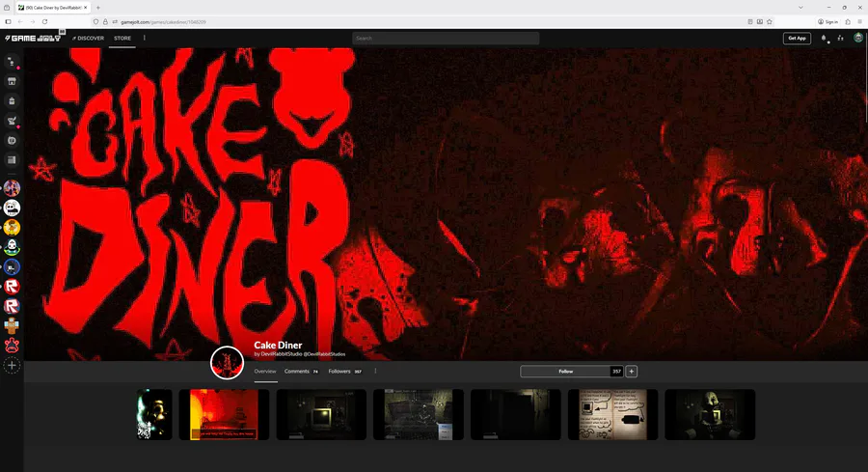Open the first community avatar in sidebar

click(12, 188)
